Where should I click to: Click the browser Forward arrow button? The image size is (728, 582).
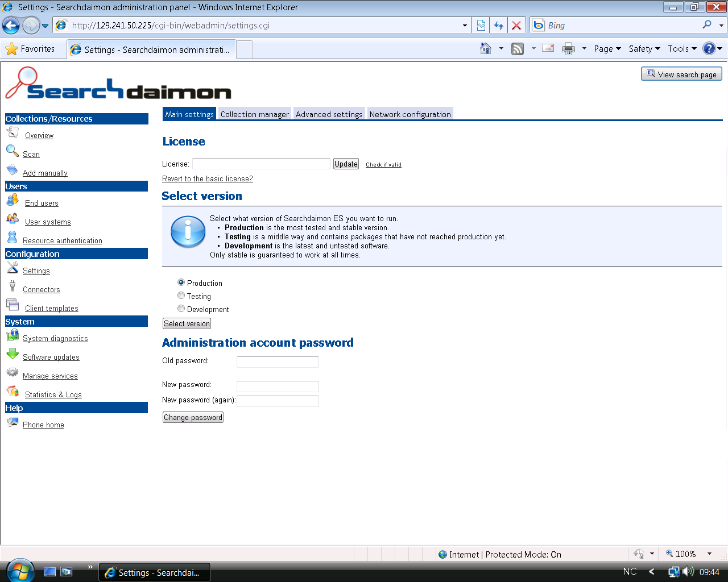point(31,25)
